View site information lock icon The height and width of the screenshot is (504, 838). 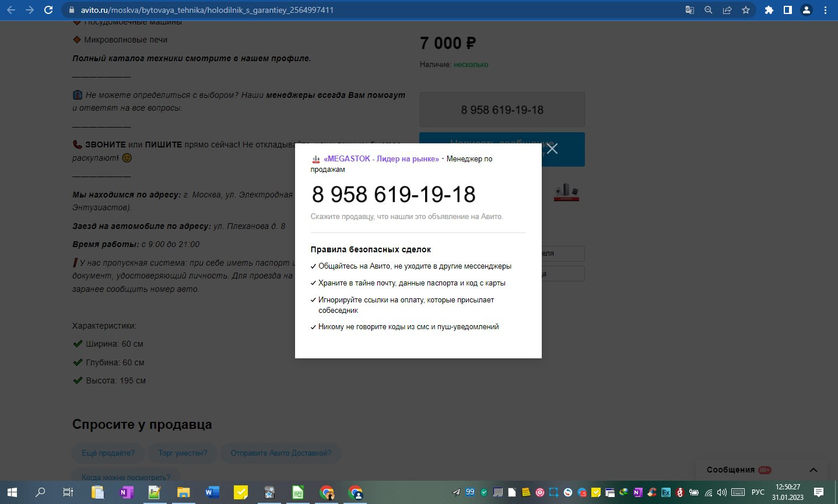(x=72, y=10)
